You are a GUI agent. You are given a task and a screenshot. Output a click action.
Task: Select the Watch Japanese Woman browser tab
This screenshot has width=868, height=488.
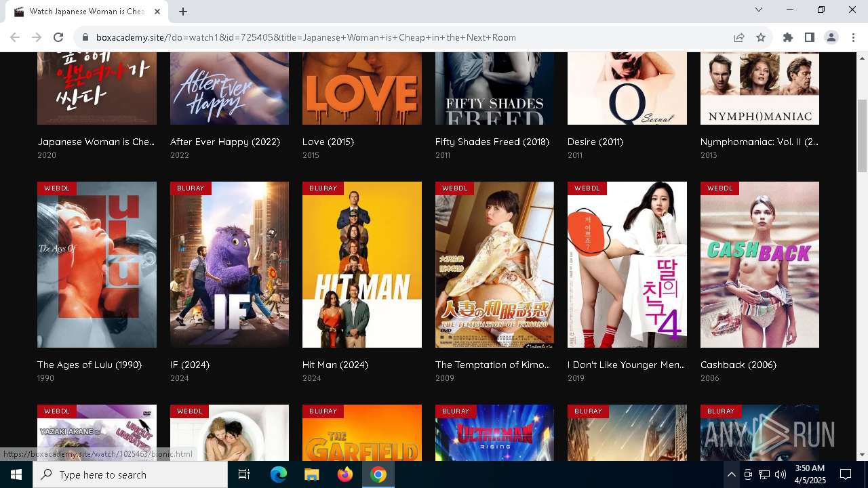point(87,12)
